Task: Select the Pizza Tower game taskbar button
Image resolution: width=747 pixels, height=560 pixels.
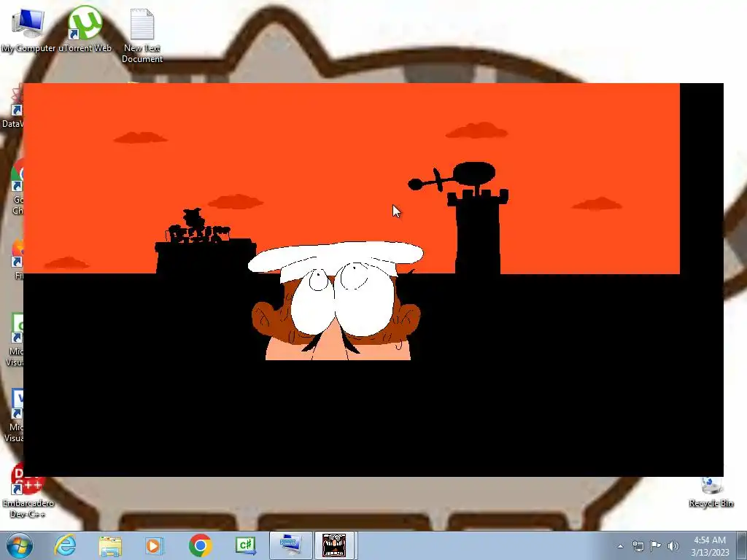Action: click(334, 545)
